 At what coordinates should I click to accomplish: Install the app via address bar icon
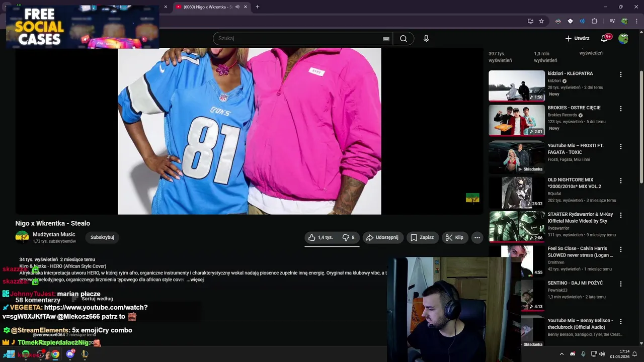click(530, 21)
